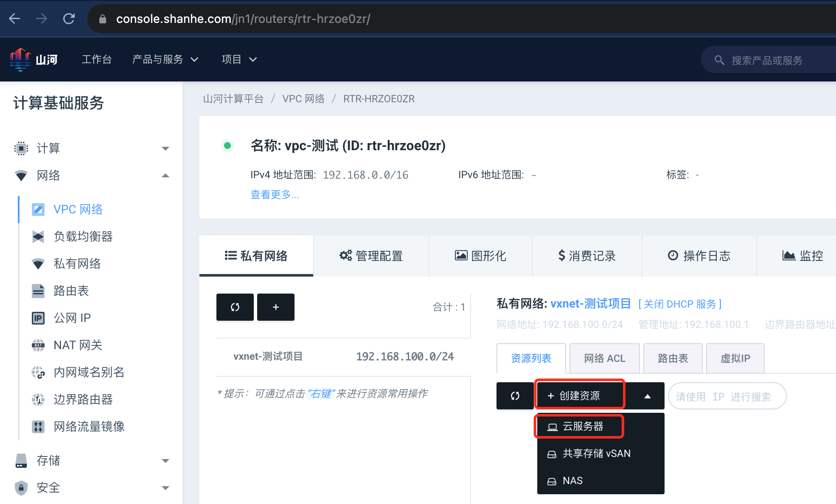Click 关闭 DHCP 服务 link
Image resolution: width=836 pixels, height=504 pixels.
point(680,304)
